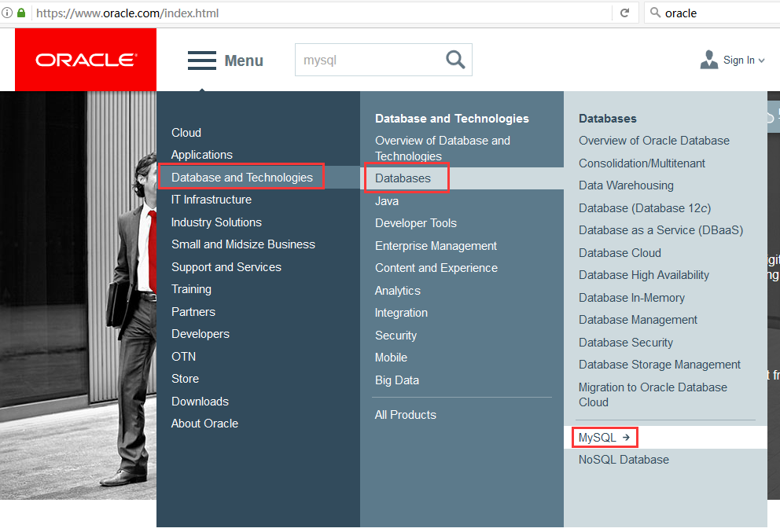Select Security submenu item
The width and height of the screenshot is (780, 532).
coord(396,336)
